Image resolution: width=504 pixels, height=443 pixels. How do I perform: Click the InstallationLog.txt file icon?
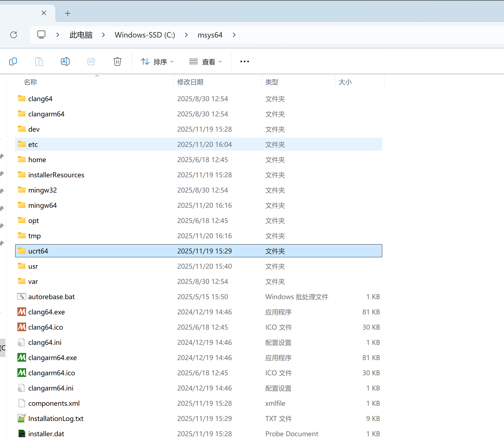tap(22, 418)
